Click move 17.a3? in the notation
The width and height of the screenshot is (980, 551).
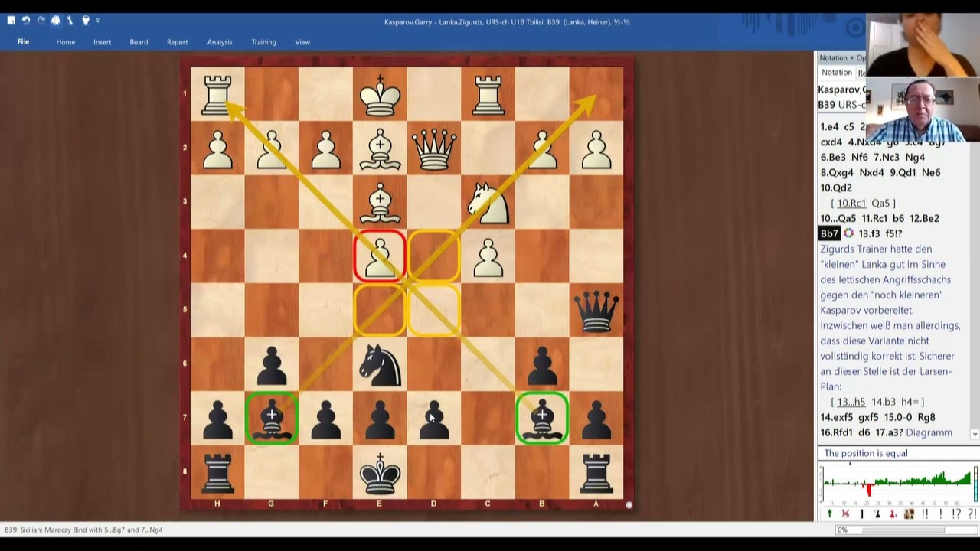(x=888, y=432)
